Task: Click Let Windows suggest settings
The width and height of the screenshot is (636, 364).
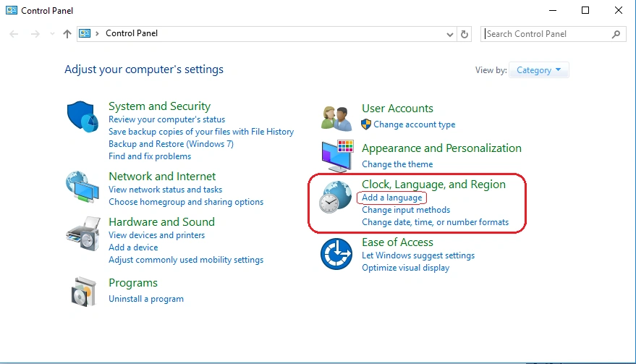Action: tap(418, 255)
